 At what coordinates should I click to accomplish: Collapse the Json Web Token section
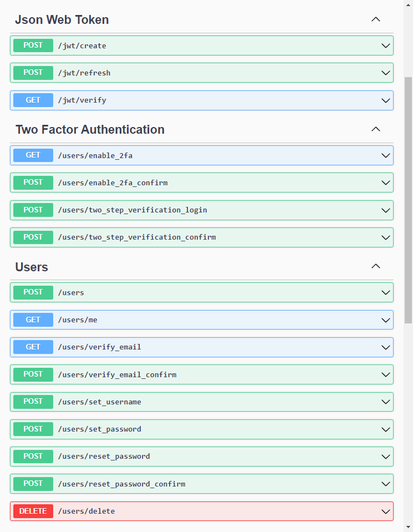click(375, 19)
